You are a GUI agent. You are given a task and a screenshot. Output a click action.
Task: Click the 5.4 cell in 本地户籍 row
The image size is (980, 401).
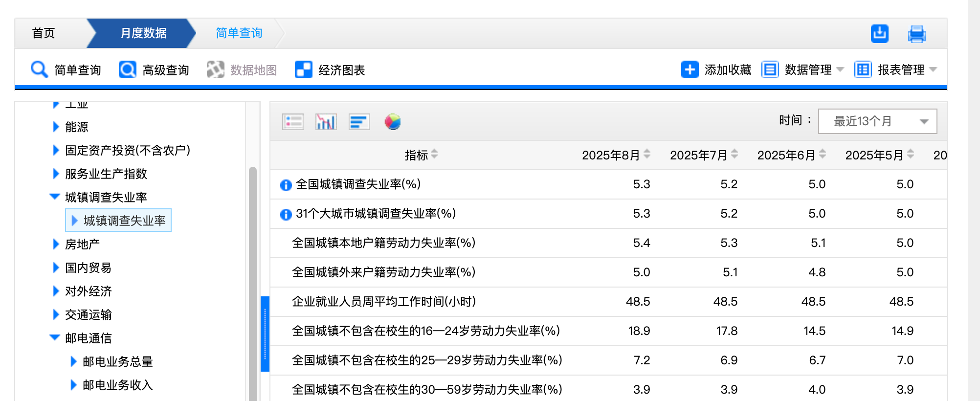coord(642,243)
